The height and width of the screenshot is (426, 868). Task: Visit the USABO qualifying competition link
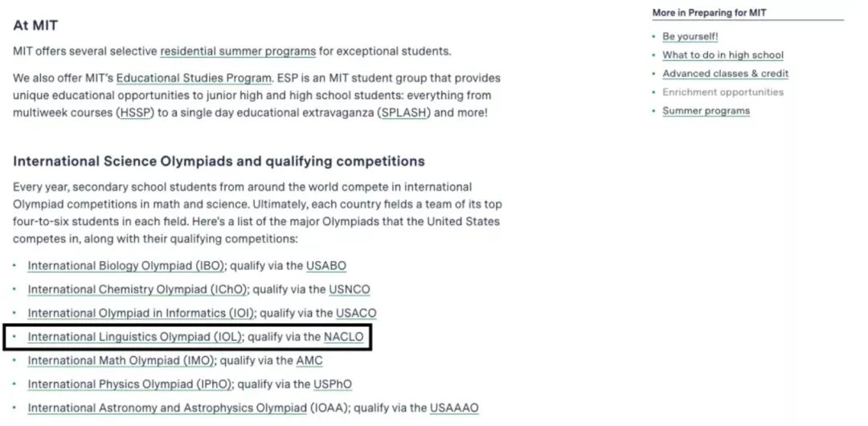pyautogui.click(x=326, y=265)
